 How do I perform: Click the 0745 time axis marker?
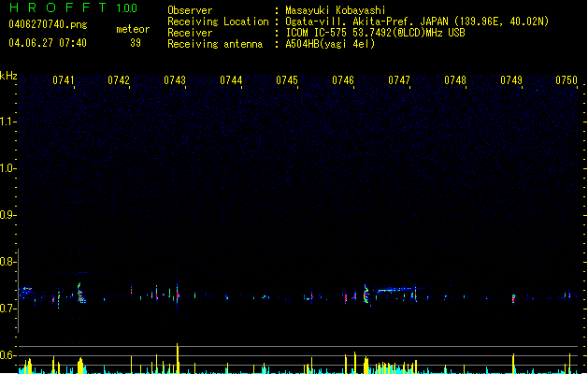pyautogui.click(x=287, y=80)
